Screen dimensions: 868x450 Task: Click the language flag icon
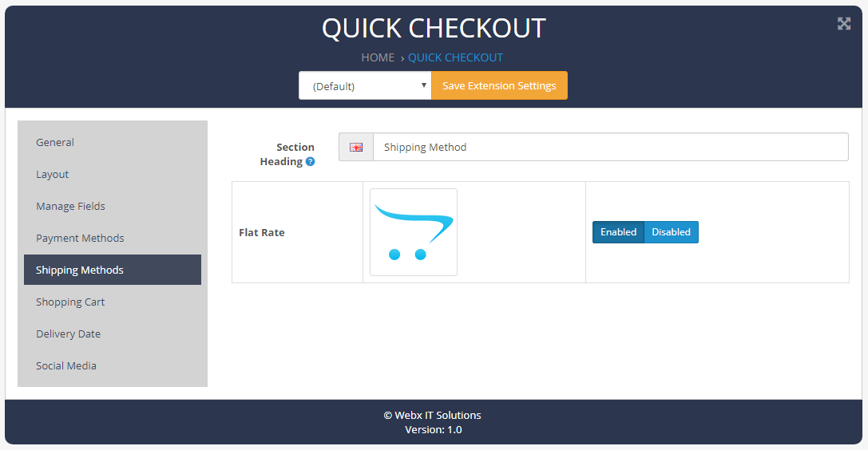click(x=356, y=148)
